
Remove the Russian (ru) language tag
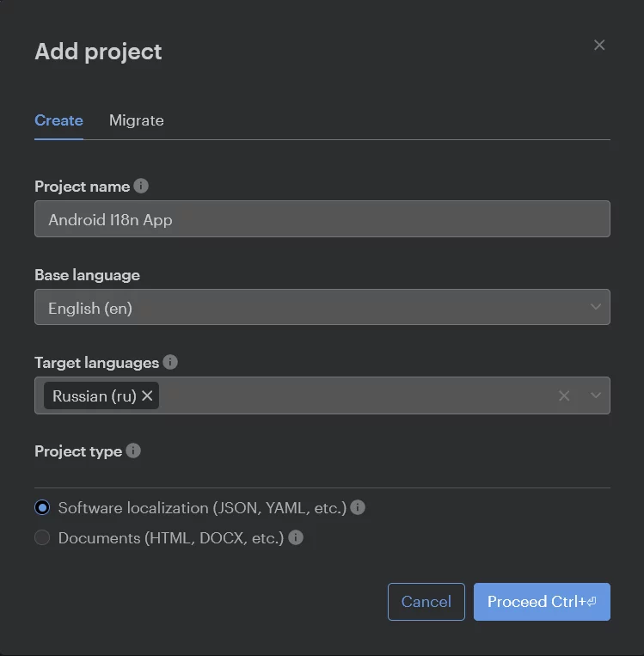[147, 395]
